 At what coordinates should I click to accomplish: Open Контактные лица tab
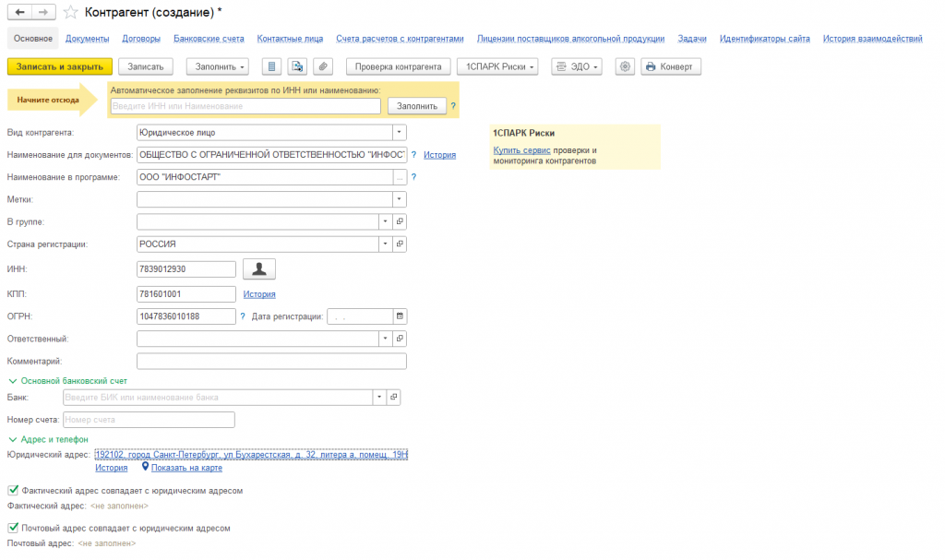click(x=290, y=39)
